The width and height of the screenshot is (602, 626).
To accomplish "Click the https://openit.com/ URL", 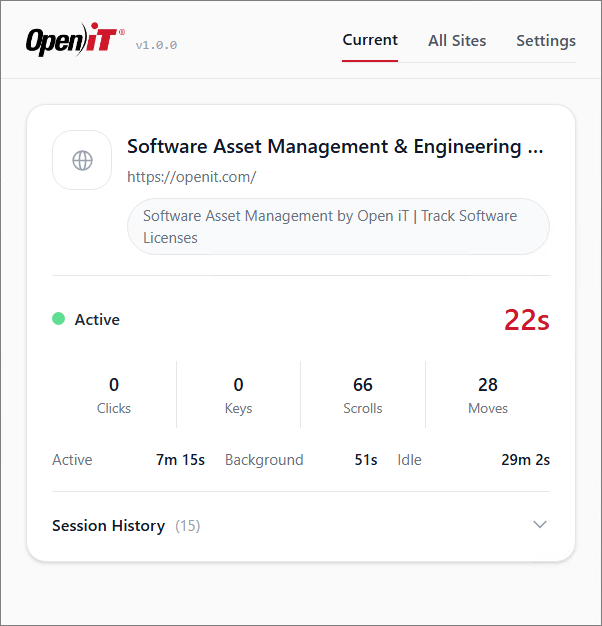I will pos(192,177).
